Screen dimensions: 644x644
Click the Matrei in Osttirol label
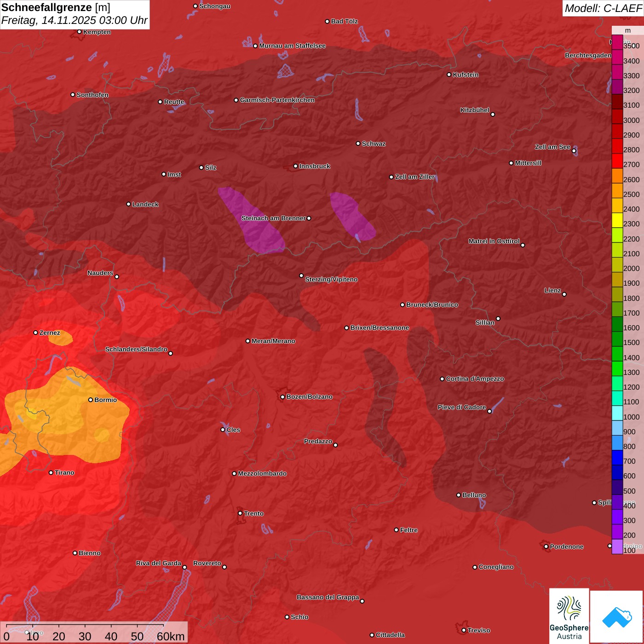[x=494, y=241]
